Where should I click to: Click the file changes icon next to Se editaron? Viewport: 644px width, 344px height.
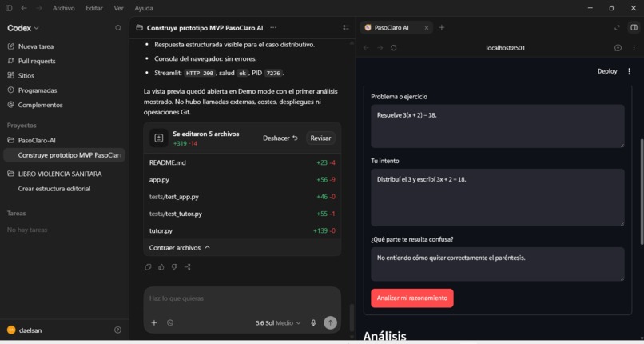click(158, 138)
